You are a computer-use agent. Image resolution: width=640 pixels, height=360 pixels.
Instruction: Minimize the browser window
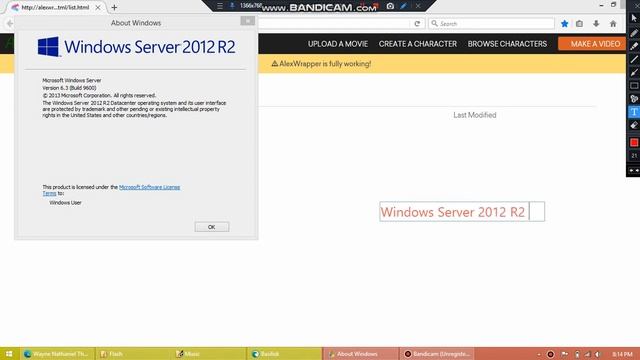pos(601,5)
